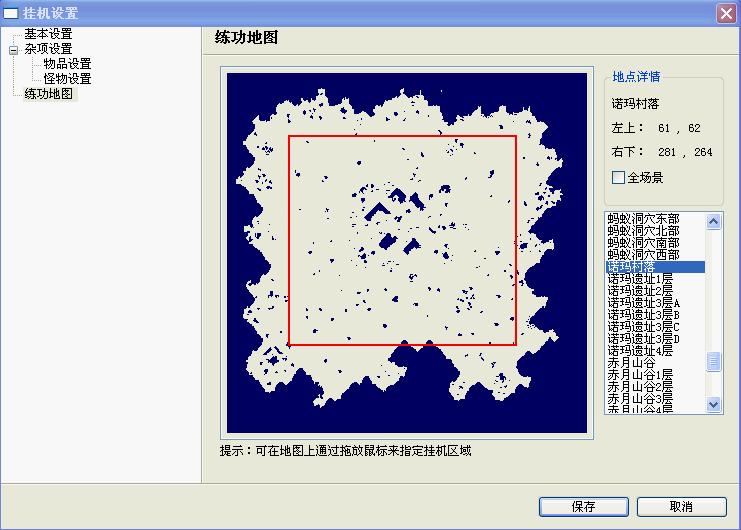Select 练功地图 tree item
The height and width of the screenshot is (530, 741).
[x=49, y=94]
